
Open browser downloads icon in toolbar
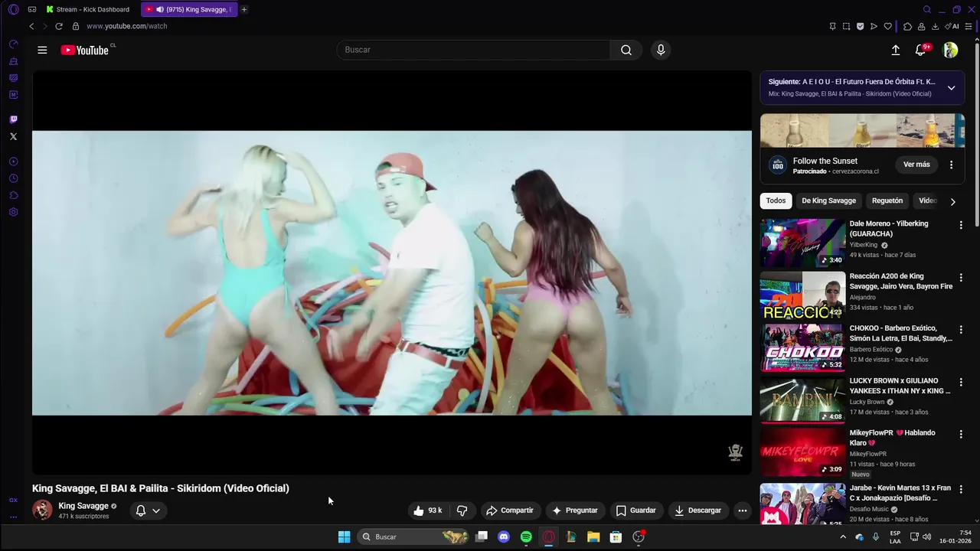pyautogui.click(x=935, y=26)
